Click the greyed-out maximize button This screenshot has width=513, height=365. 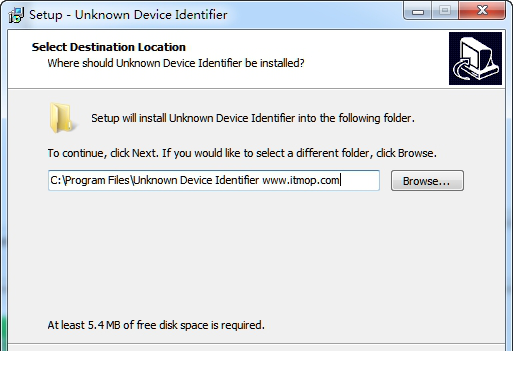tap(445, 11)
